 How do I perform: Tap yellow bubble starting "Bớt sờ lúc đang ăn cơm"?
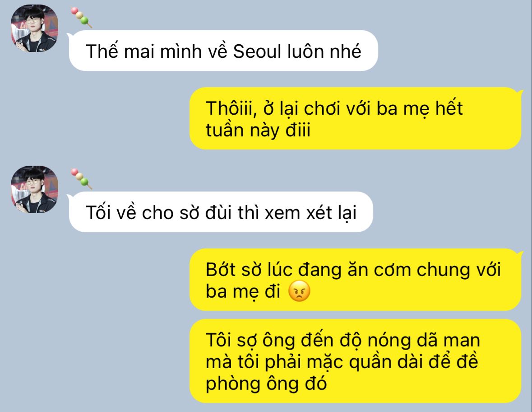click(x=355, y=280)
